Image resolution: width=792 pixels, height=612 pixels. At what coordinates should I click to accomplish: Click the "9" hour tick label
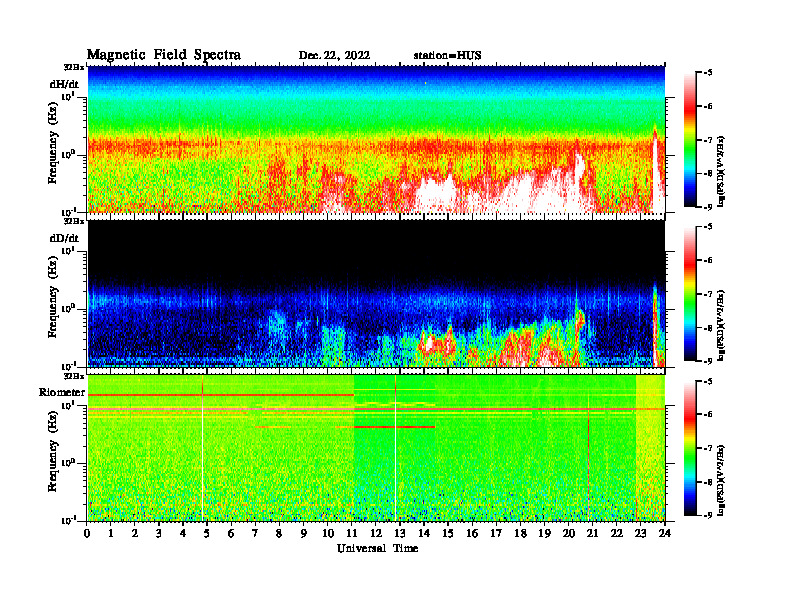click(304, 534)
